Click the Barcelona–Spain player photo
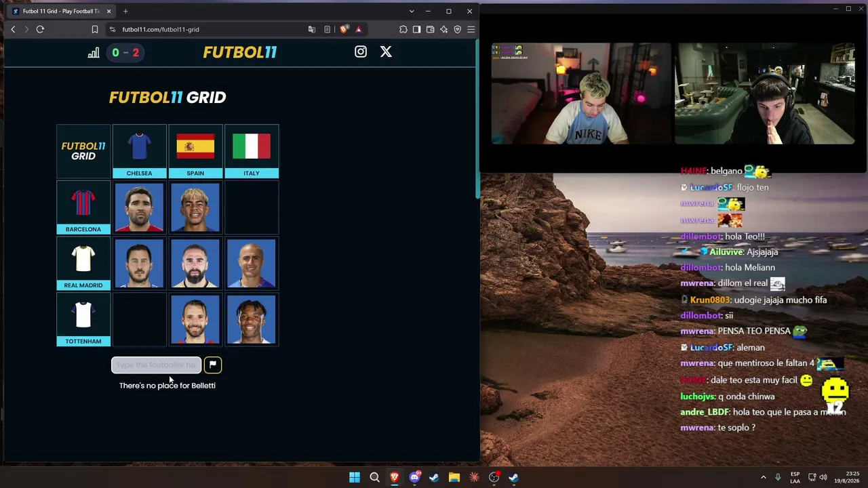The width and height of the screenshot is (868, 488). click(195, 207)
